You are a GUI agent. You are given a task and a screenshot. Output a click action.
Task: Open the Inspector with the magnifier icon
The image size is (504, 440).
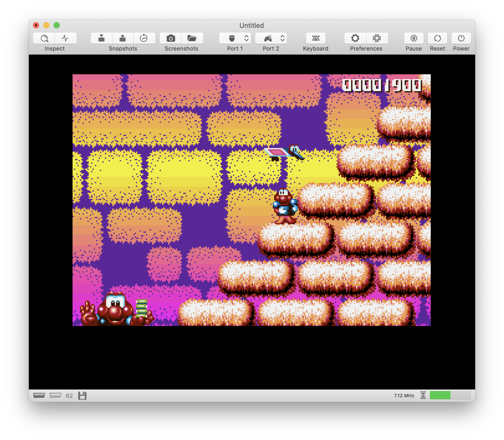coord(44,38)
